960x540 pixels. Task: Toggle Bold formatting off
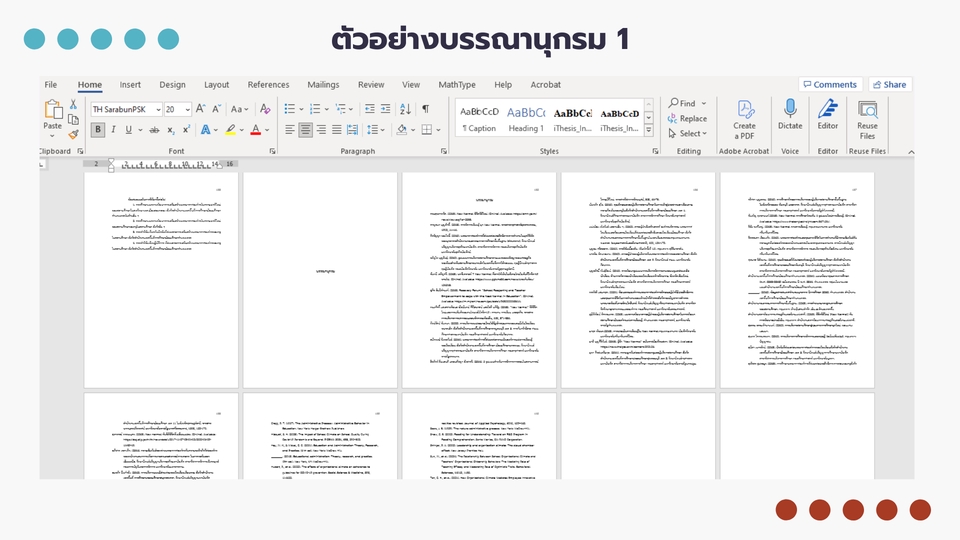[98, 130]
